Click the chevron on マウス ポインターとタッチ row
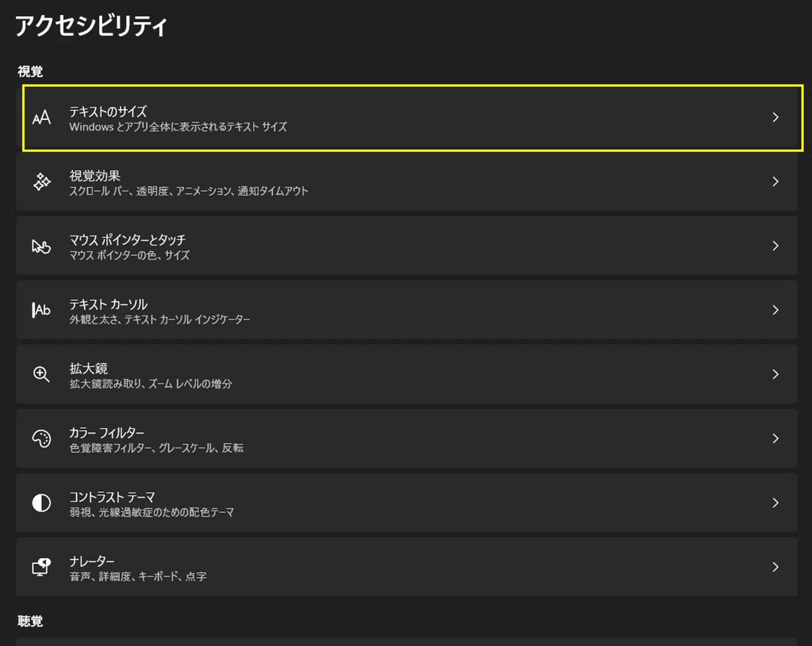This screenshot has width=812, height=646. pyautogui.click(x=775, y=246)
